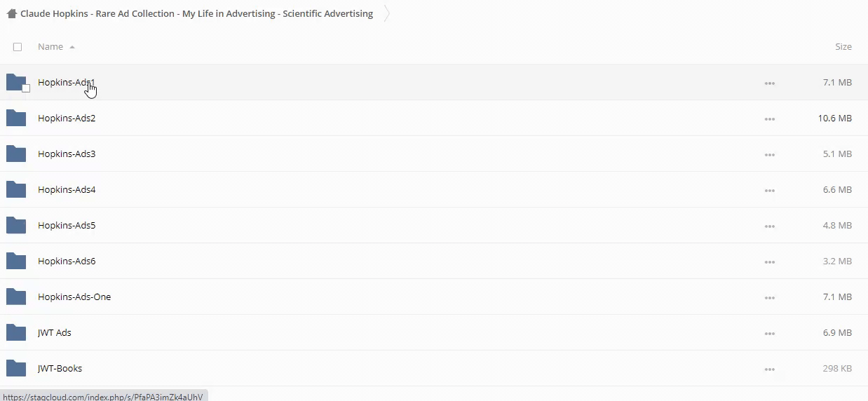Click the Hopkins-Ads5 folder icon
This screenshot has width=868, height=401.
tap(16, 225)
